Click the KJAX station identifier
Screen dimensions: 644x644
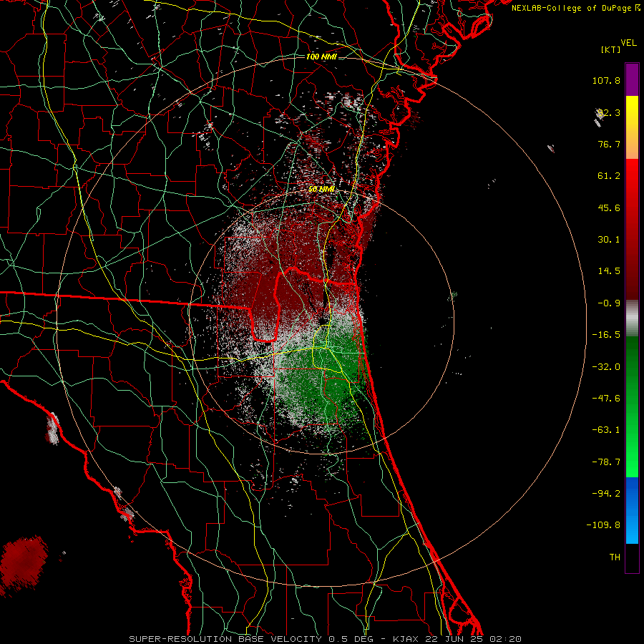point(406,639)
